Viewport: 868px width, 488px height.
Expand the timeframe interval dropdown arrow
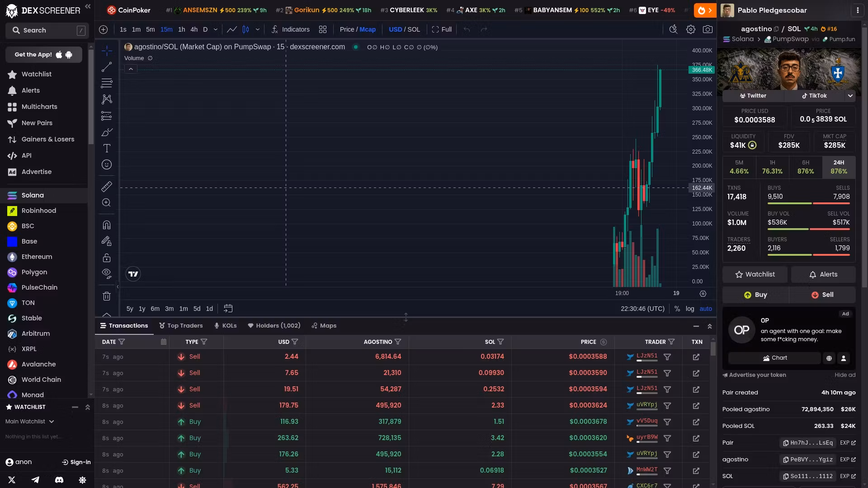(x=215, y=29)
